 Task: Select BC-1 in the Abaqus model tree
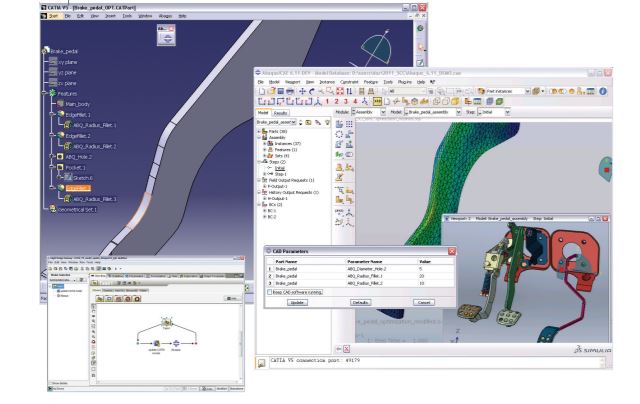[272, 211]
